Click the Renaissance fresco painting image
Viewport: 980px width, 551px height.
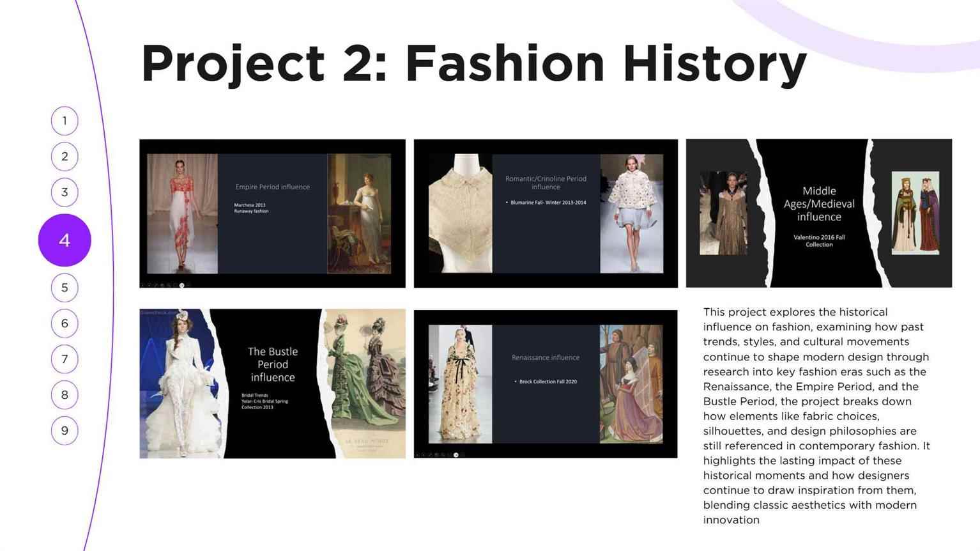pyautogui.click(x=631, y=384)
